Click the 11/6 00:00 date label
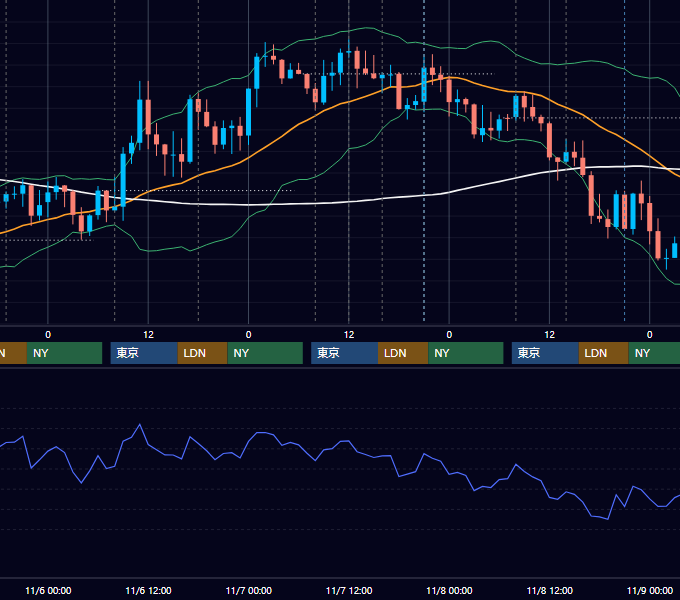The width and height of the screenshot is (680, 600). (48, 590)
